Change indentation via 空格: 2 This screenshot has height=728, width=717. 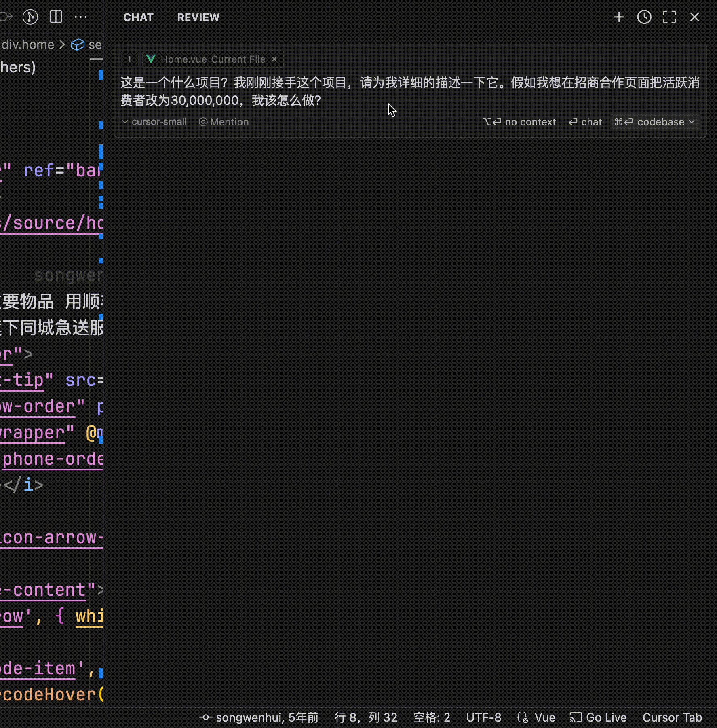[x=432, y=717]
